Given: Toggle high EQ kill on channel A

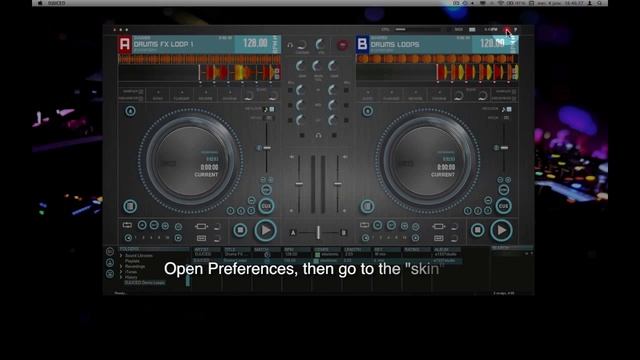Looking at the screenshot, I should (290, 90).
